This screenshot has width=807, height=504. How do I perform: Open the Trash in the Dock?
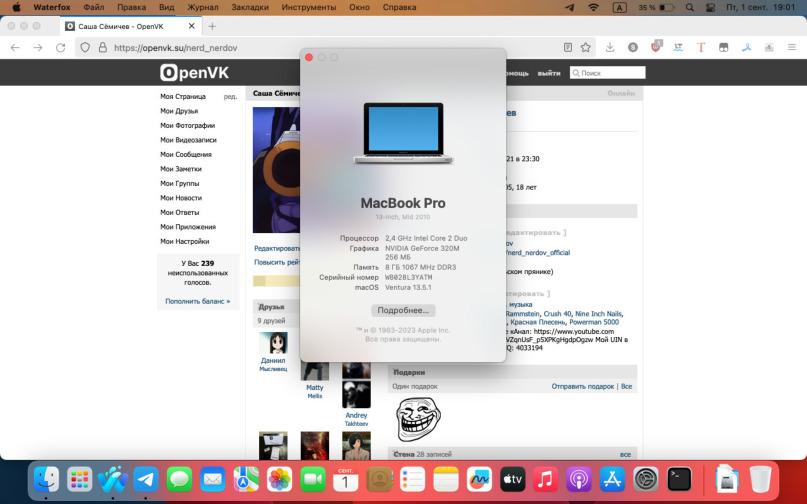pyautogui.click(x=760, y=480)
